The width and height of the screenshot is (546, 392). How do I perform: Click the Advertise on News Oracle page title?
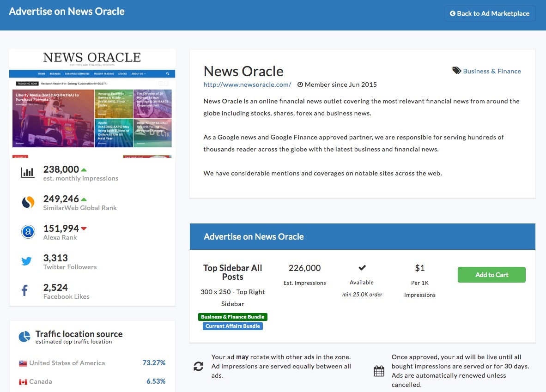coord(67,12)
